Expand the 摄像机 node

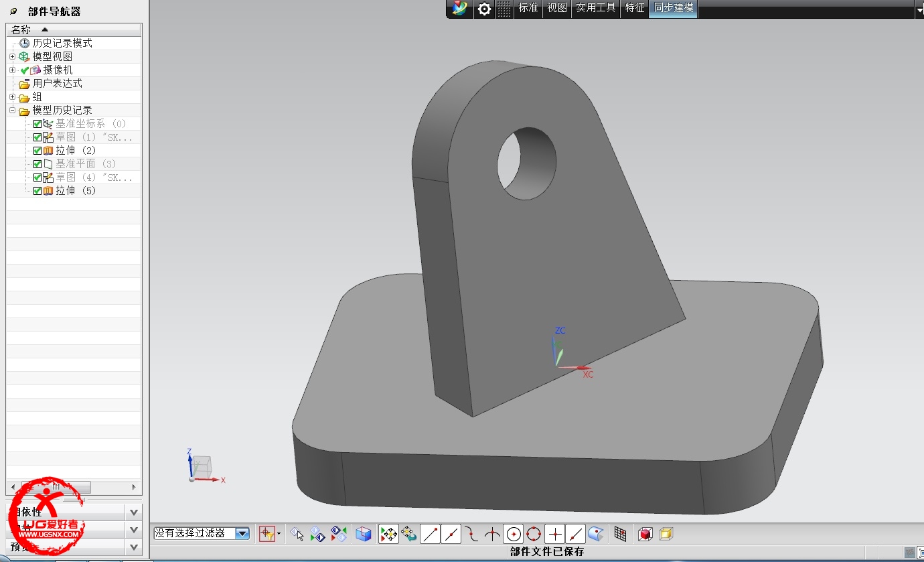(12, 70)
